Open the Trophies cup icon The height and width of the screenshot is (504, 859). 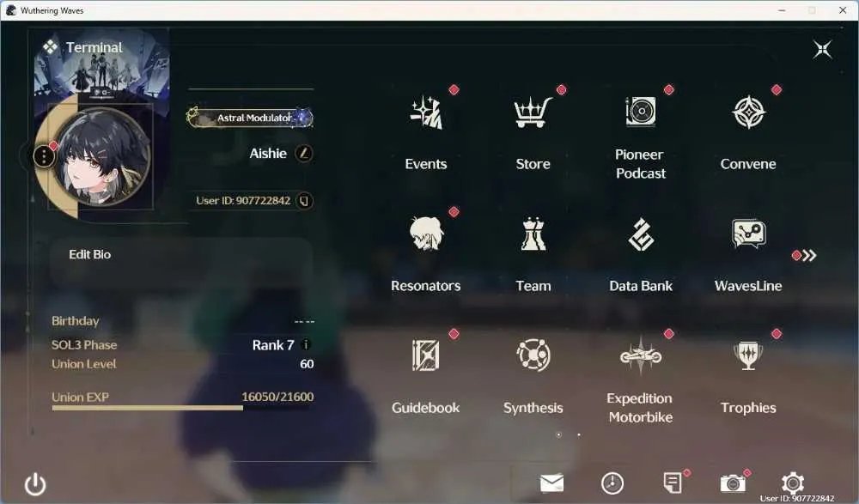[748, 355]
